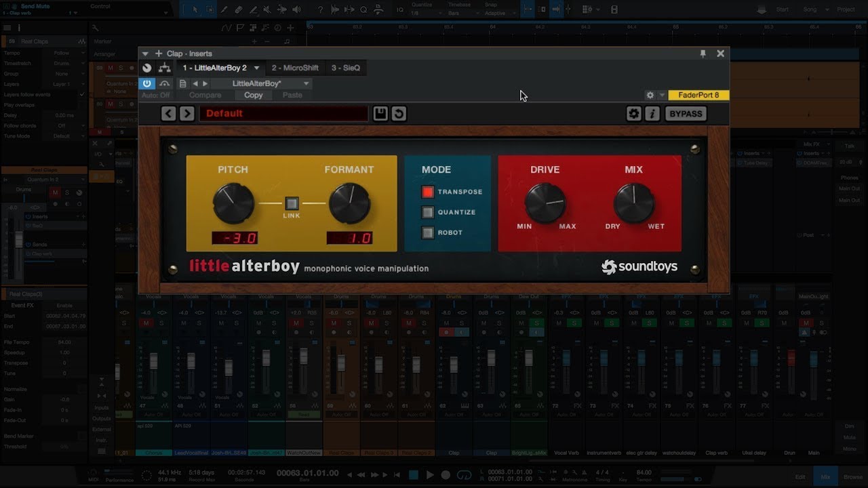The height and width of the screenshot is (488, 868).
Task: Click the DRIVE knob
Action: click(545, 203)
